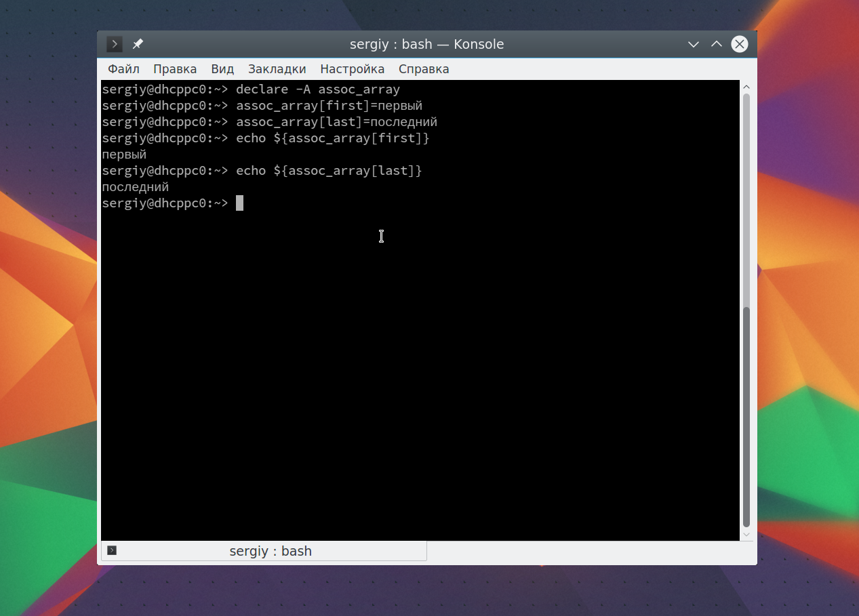This screenshot has width=859, height=616.
Task: Click the output line 'первый'
Action: point(124,155)
